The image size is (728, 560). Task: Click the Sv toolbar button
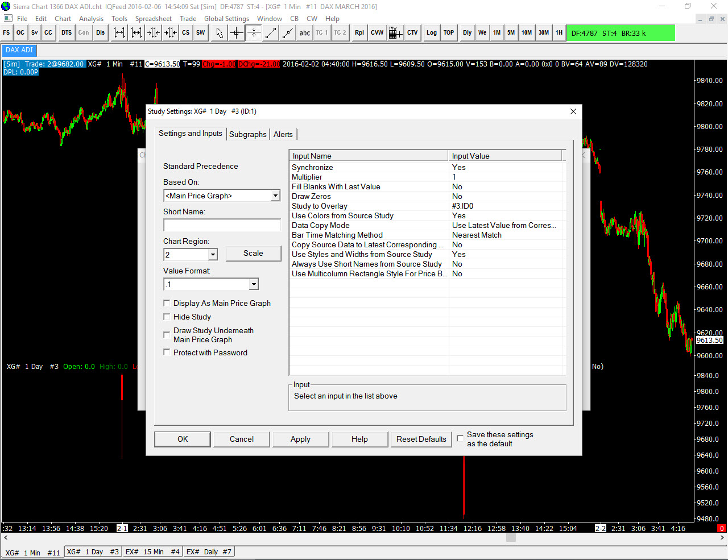click(35, 33)
